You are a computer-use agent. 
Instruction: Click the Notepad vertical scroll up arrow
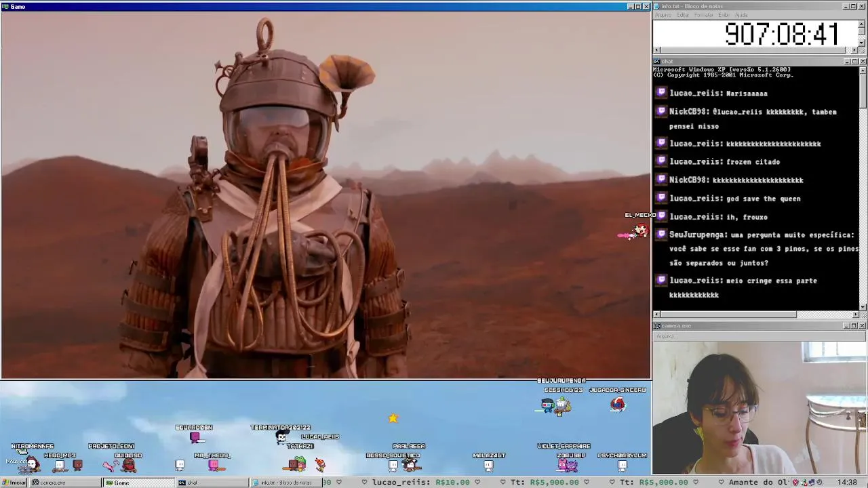click(863, 24)
